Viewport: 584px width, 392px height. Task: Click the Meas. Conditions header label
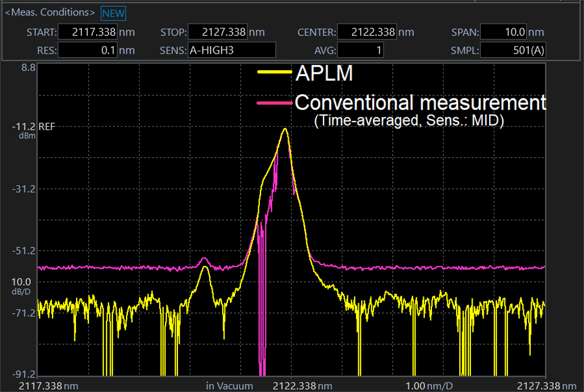pyautogui.click(x=50, y=13)
